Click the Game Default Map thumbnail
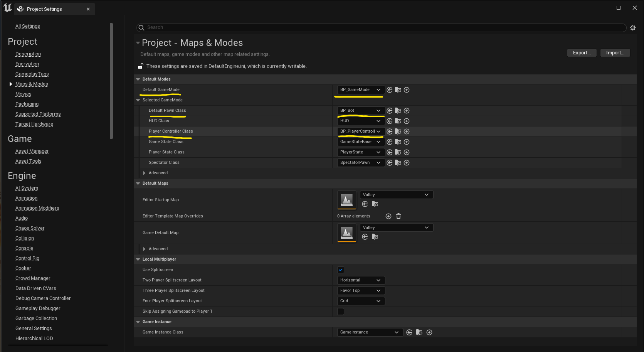644x352 pixels. click(347, 233)
